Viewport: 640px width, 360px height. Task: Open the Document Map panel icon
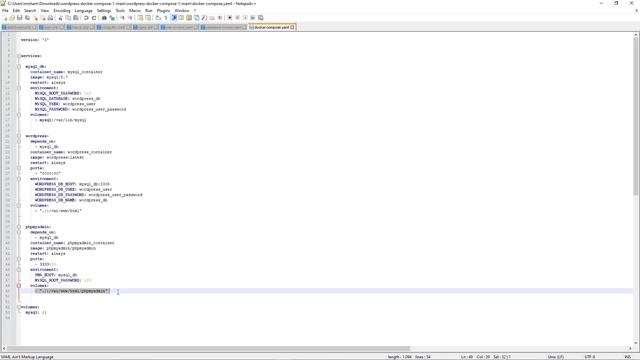point(189,18)
